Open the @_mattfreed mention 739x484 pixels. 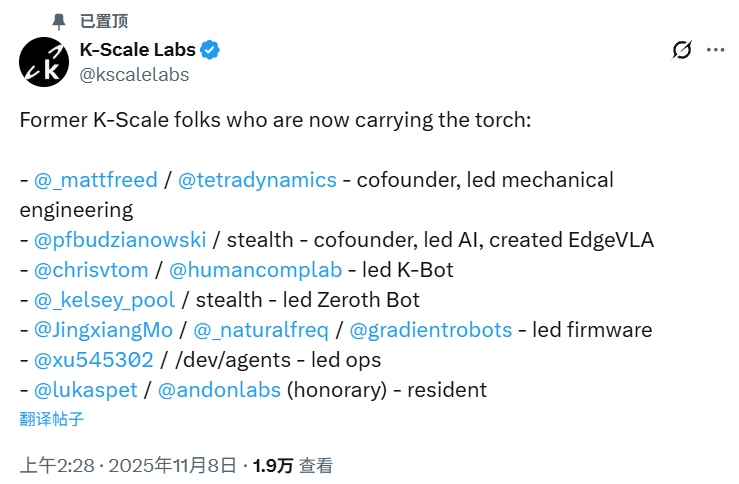pos(95,180)
